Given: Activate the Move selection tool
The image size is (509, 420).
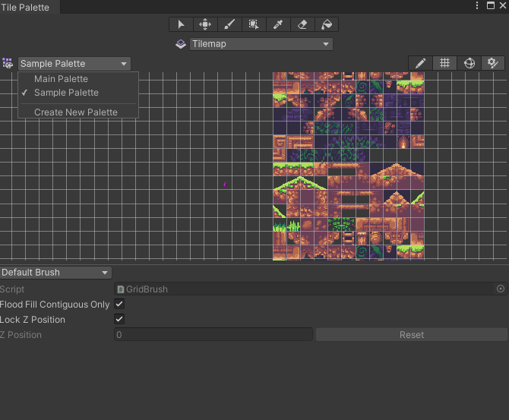Looking at the screenshot, I should [205, 24].
